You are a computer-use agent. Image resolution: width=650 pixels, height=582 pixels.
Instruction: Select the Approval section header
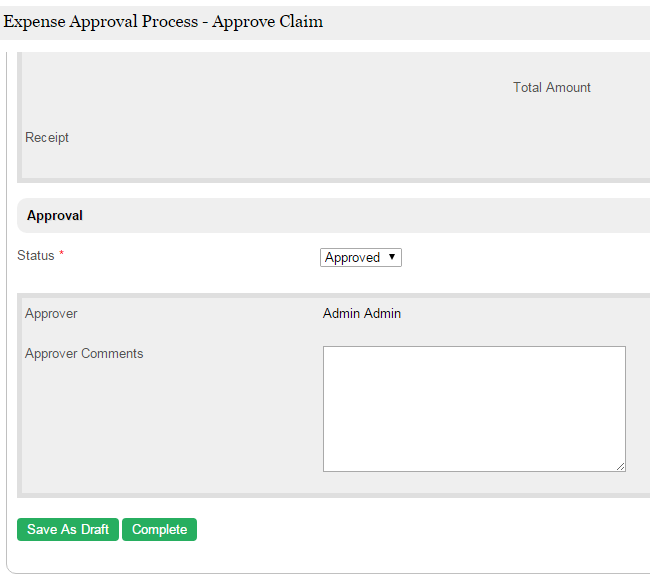[55, 215]
